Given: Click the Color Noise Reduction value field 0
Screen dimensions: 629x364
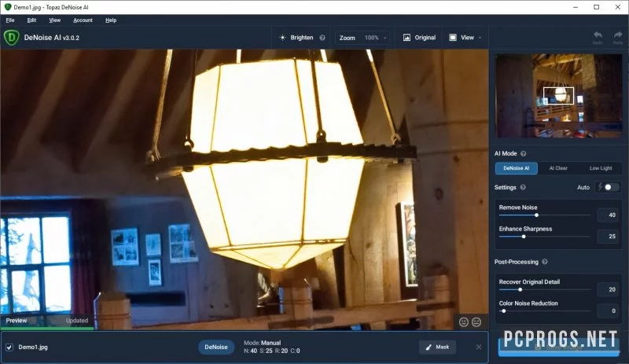Looking at the screenshot, I should (x=607, y=311).
